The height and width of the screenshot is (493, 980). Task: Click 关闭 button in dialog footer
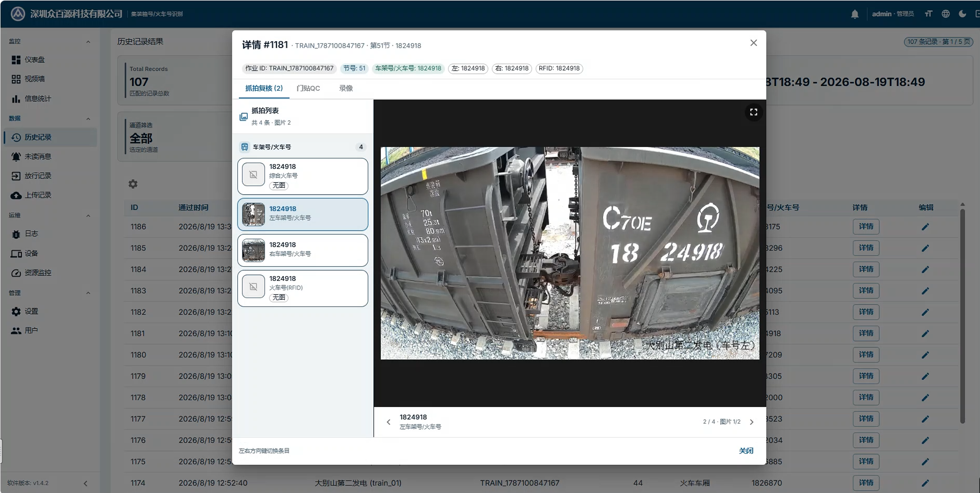(x=746, y=451)
